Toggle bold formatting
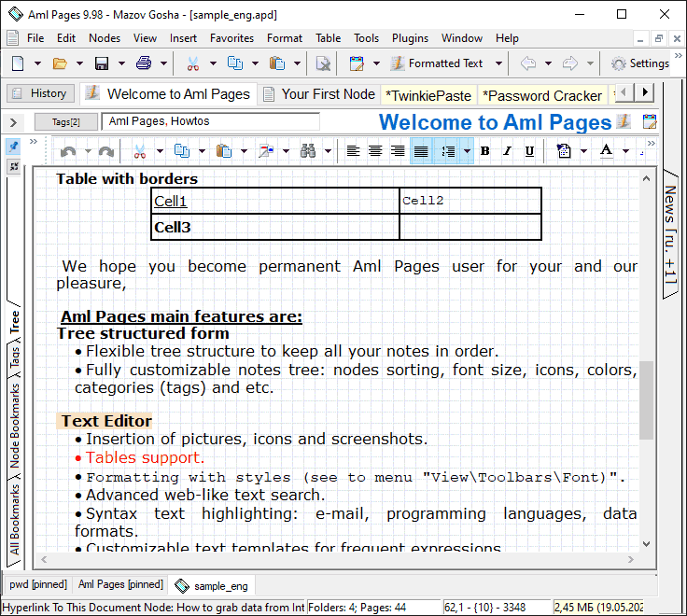Screen dimensions: 687x616 (484, 151)
